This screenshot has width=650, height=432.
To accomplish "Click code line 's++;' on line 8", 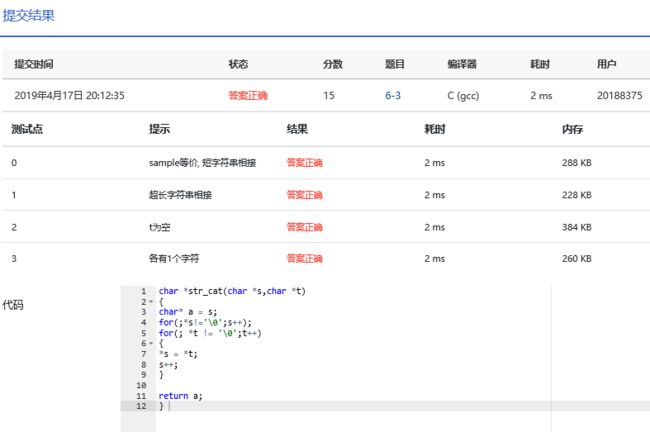I will click(168, 365).
